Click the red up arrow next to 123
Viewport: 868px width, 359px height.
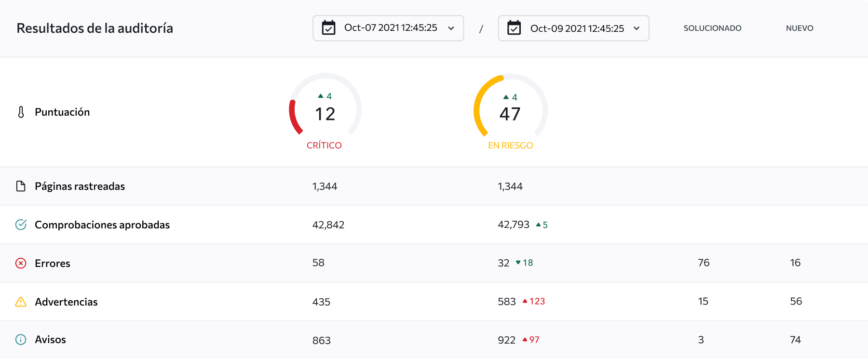525,301
